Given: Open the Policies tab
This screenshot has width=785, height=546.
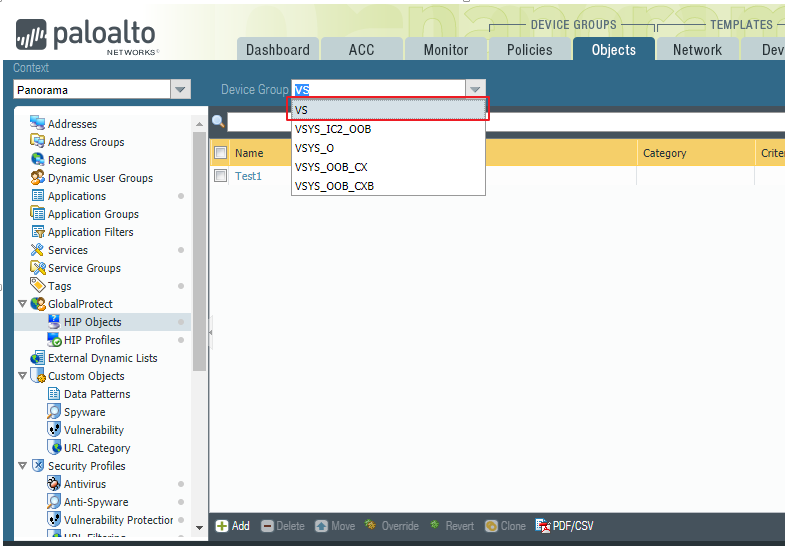Looking at the screenshot, I should (530, 49).
